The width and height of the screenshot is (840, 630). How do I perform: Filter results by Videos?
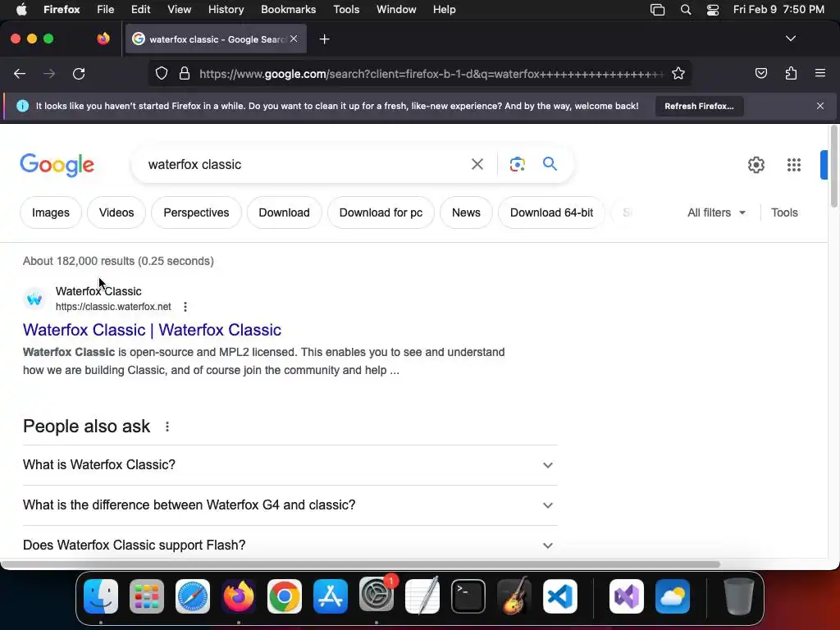[x=116, y=212]
